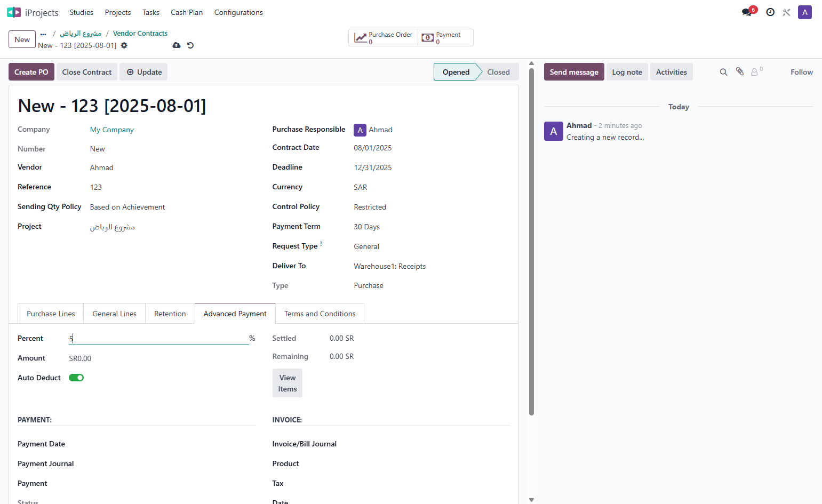The width and height of the screenshot is (822, 504).
Task: Click Ahmad's avatar beside the chatter message
Action: tap(554, 131)
